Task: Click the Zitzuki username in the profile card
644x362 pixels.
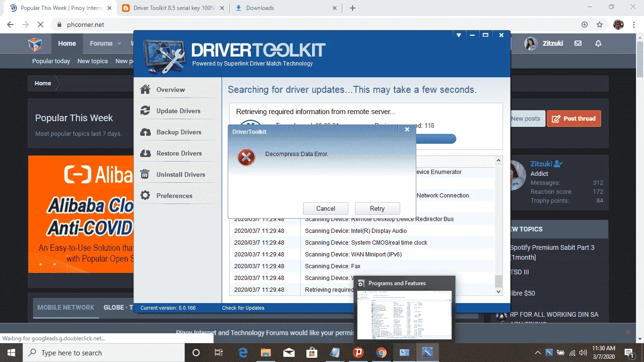Action: click(x=541, y=164)
